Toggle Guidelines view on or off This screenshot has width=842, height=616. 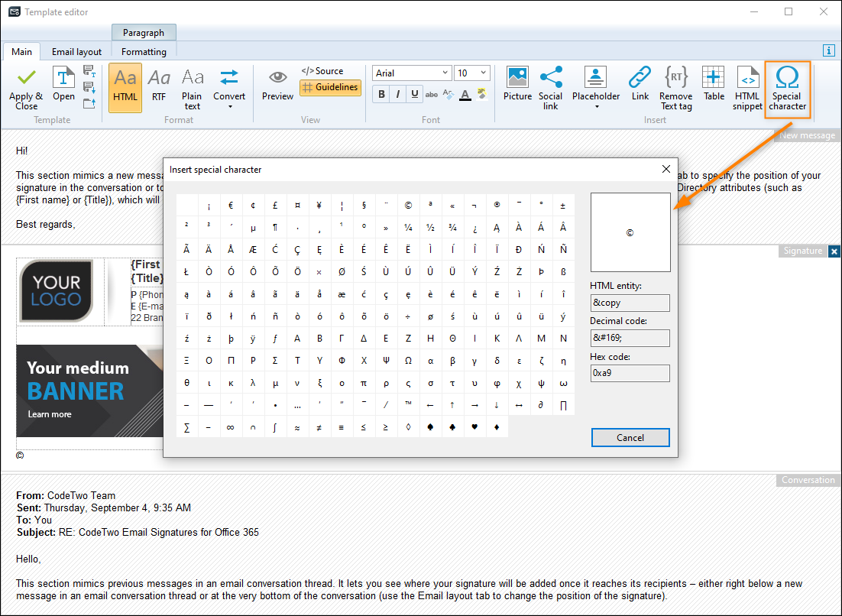click(330, 87)
